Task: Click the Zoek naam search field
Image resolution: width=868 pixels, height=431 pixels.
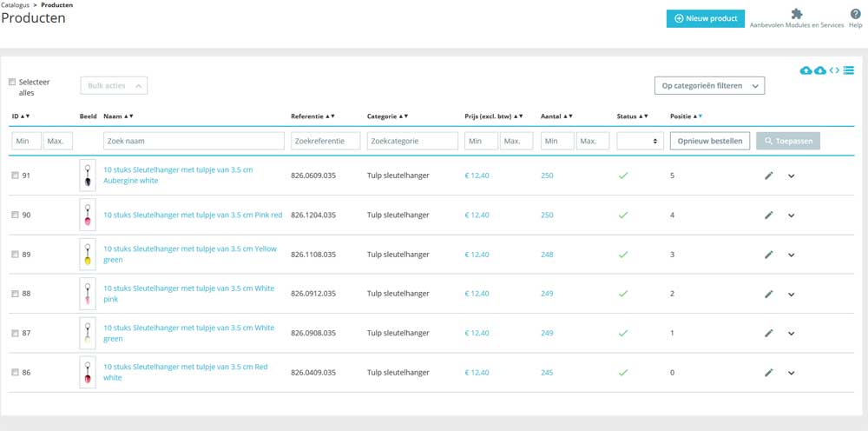Action: 194,141
